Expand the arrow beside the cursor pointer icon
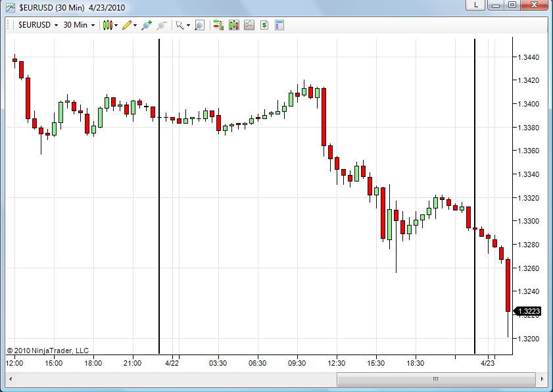Viewport: 553px width, 392px height. tap(188, 26)
